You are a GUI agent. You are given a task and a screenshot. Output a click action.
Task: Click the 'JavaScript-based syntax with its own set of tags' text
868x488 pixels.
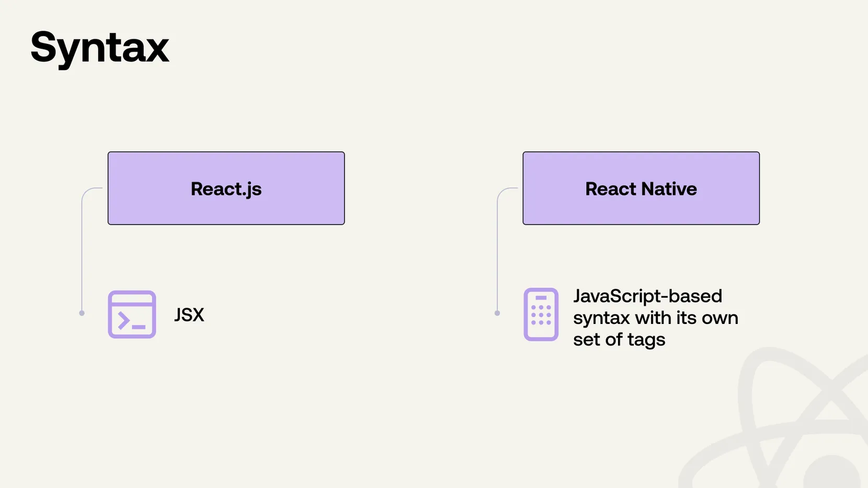(656, 318)
